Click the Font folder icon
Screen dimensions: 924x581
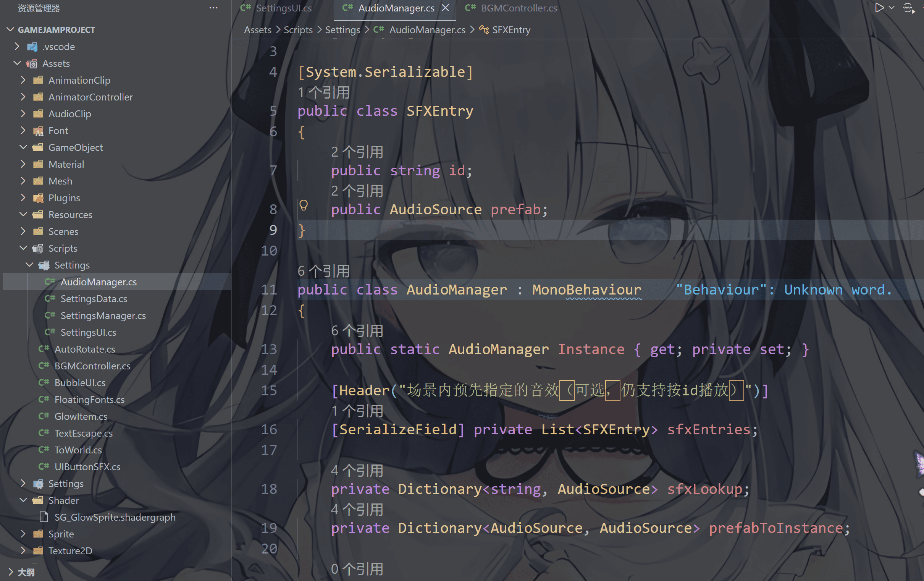tap(38, 131)
